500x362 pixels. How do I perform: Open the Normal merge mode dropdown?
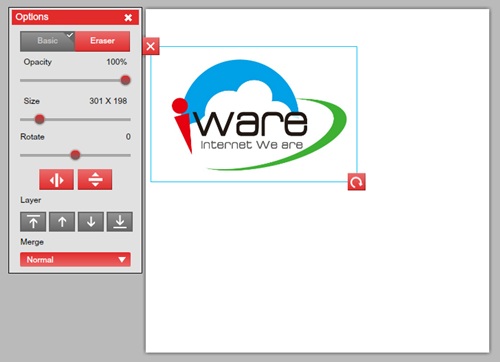[75, 260]
